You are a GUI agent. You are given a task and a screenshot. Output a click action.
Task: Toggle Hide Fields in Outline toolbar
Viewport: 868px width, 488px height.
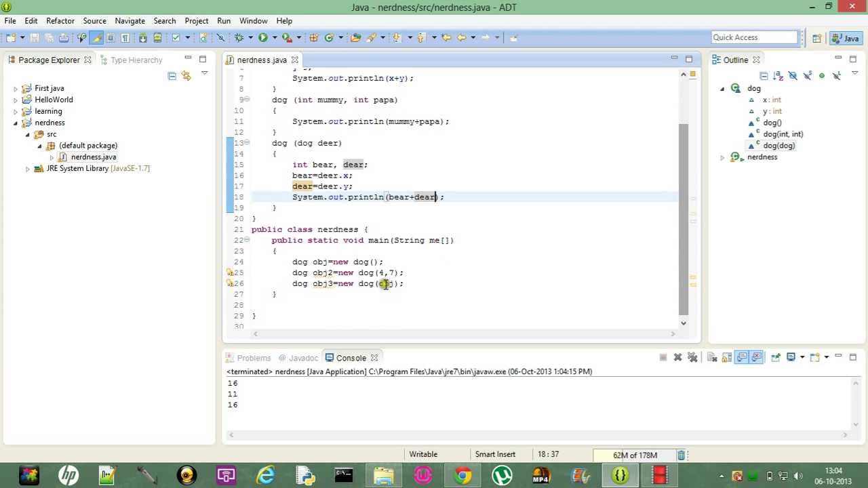793,75
